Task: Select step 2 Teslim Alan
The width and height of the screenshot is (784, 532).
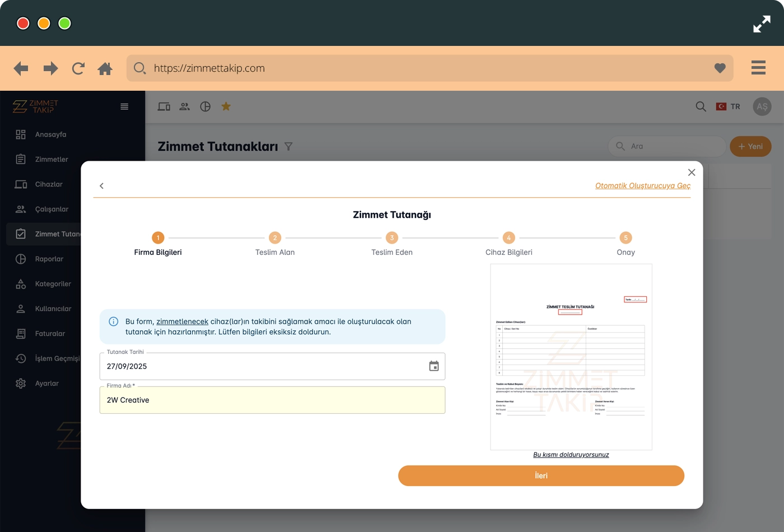Action: pos(275,244)
